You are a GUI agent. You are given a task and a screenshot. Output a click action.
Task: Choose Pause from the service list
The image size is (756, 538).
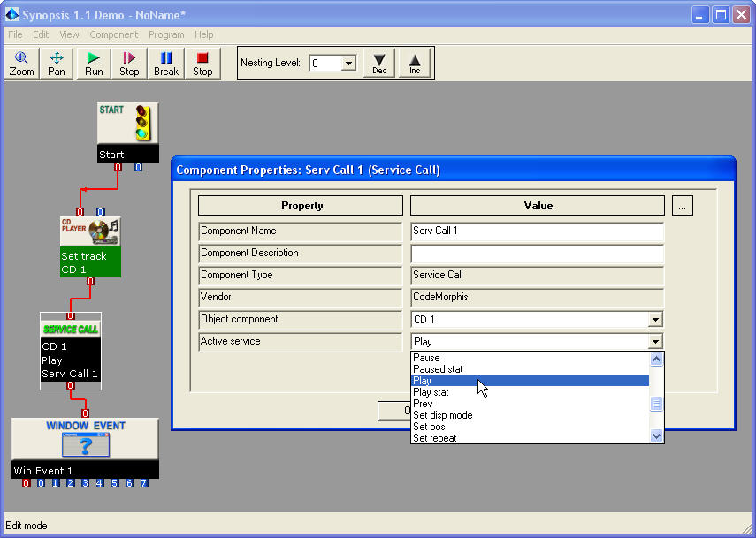[427, 358]
